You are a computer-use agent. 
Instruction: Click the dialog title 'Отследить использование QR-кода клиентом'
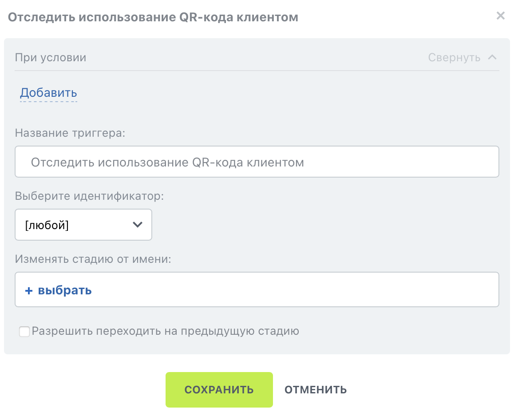click(153, 17)
